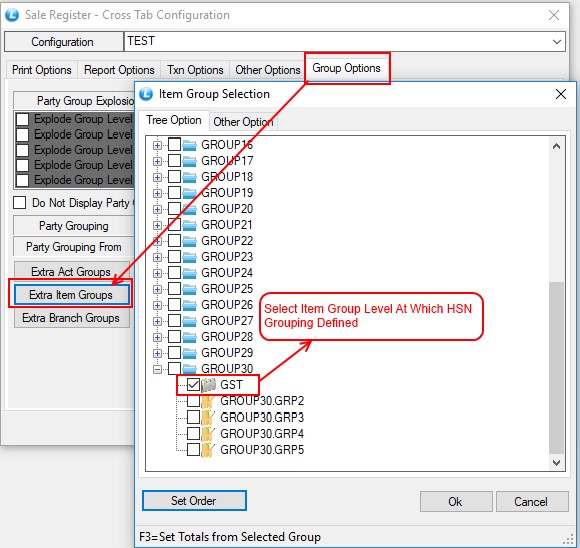The height and width of the screenshot is (548, 580).
Task: Click the Set Order button
Action: (x=194, y=501)
